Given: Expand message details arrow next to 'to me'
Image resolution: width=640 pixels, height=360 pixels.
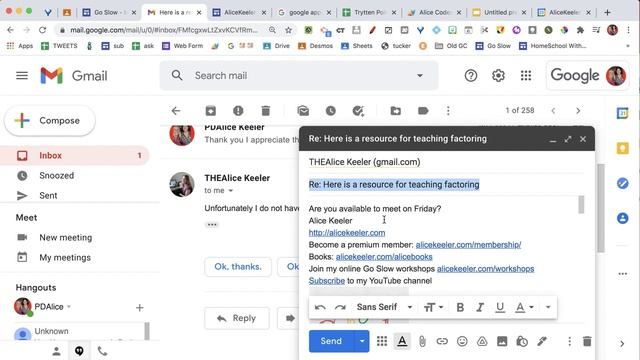Looking at the screenshot, I should click(x=231, y=191).
